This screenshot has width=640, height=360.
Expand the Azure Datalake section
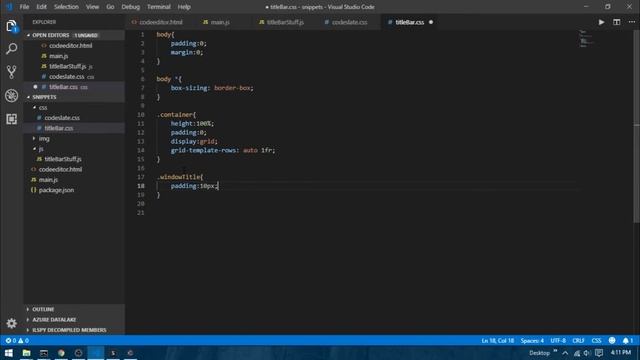[74, 319]
